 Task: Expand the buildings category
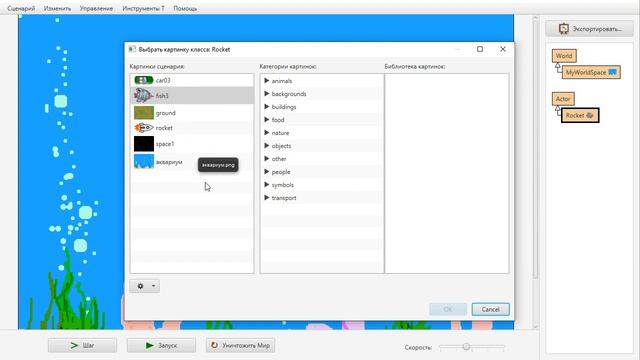pyautogui.click(x=267, y=107)
